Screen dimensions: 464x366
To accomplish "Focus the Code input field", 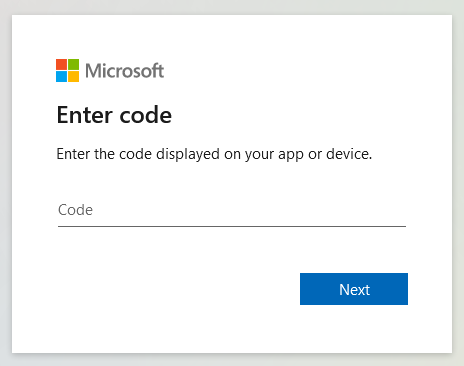I will [232, 210].
